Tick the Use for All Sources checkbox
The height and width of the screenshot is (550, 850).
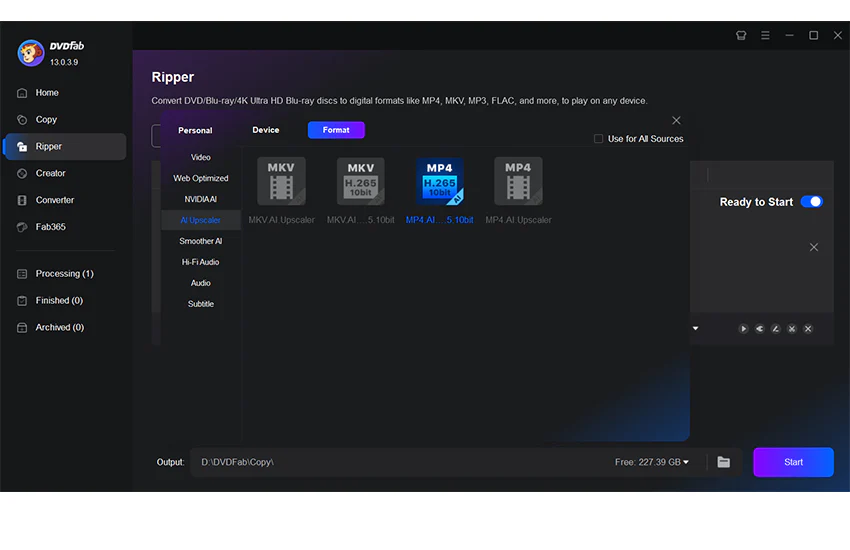point(598,139)
